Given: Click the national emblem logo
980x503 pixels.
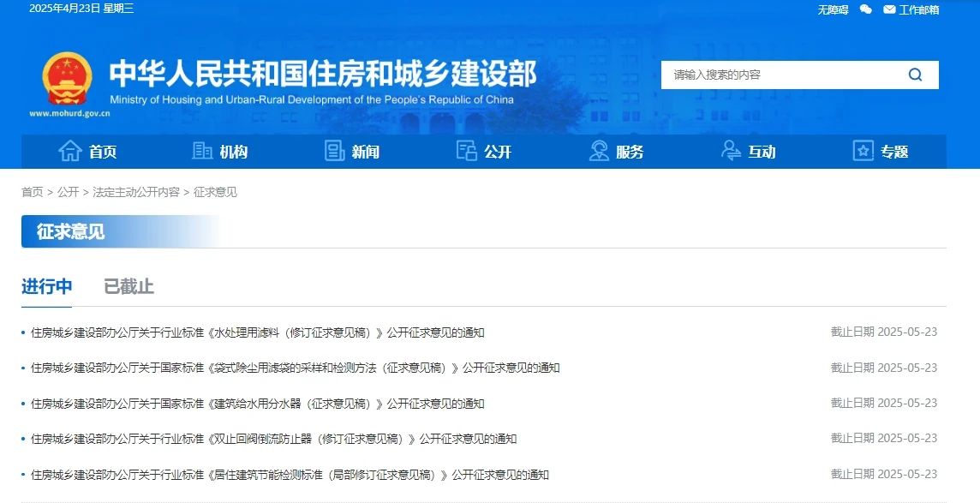Looking at the screenshot, I should tap(66, 78).
